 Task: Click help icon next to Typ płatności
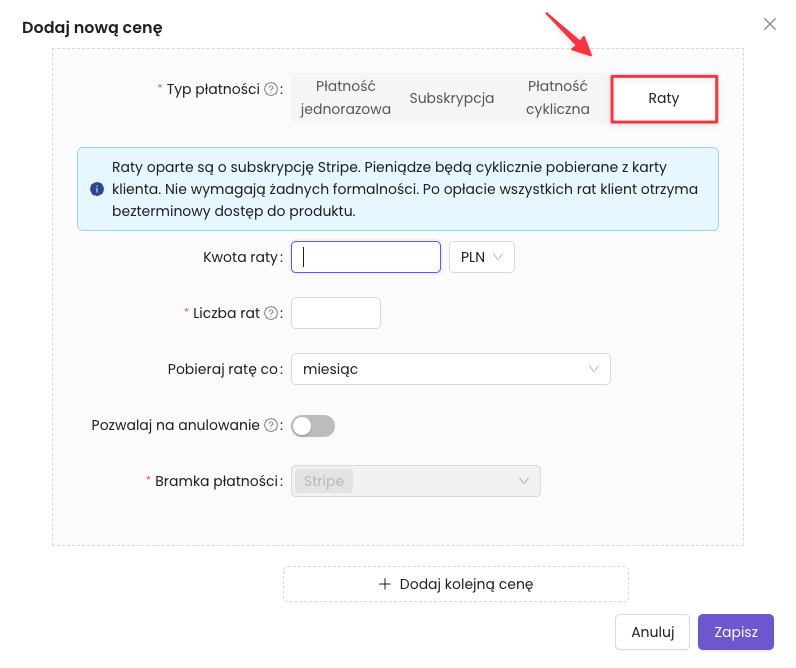(x=270, y=89)
